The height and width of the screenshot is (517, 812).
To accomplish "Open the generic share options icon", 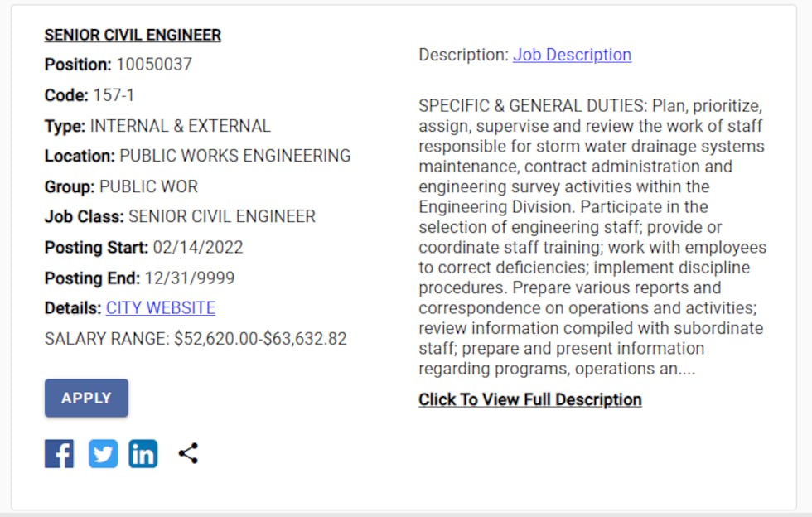I will click(187, 453).
